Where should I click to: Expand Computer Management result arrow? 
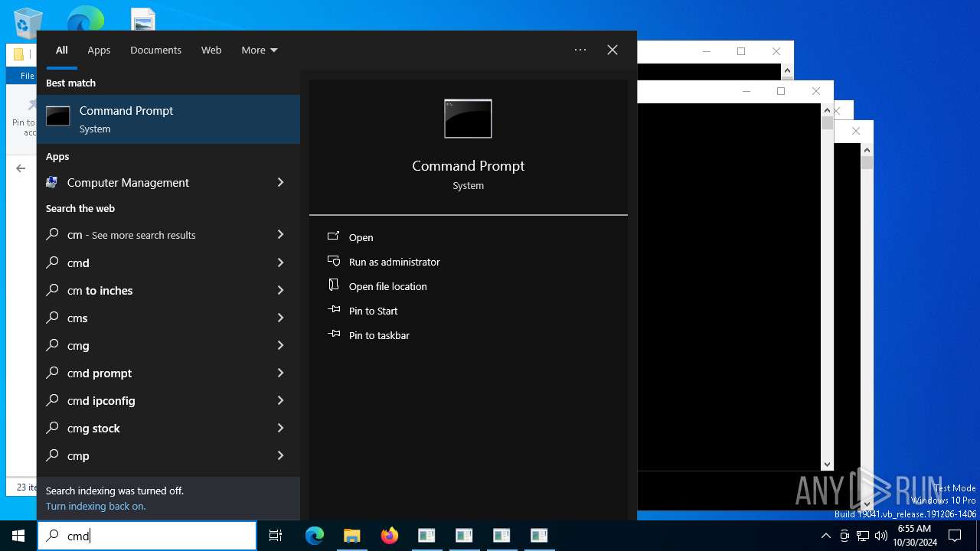click(280, 182)
